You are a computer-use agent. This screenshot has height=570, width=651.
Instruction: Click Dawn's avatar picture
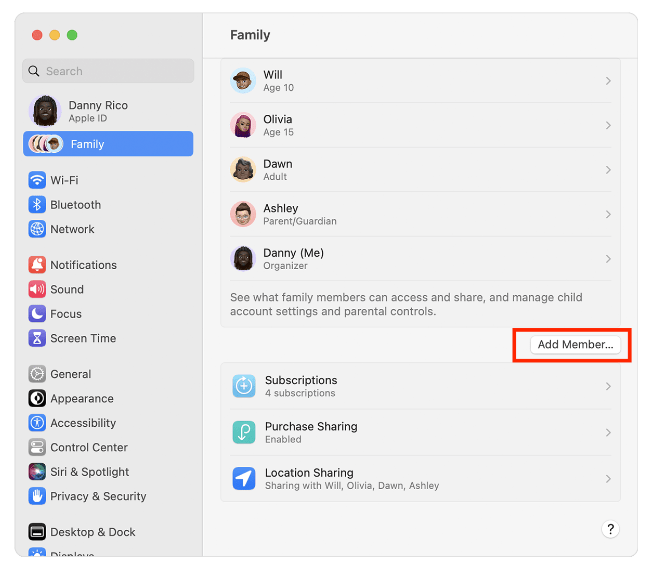243,170
